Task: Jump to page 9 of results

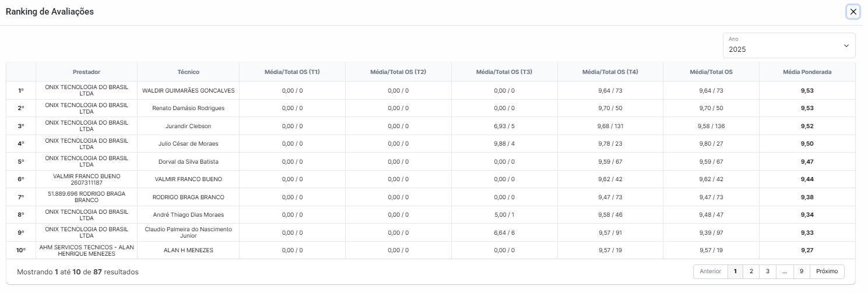Action: 802,271
